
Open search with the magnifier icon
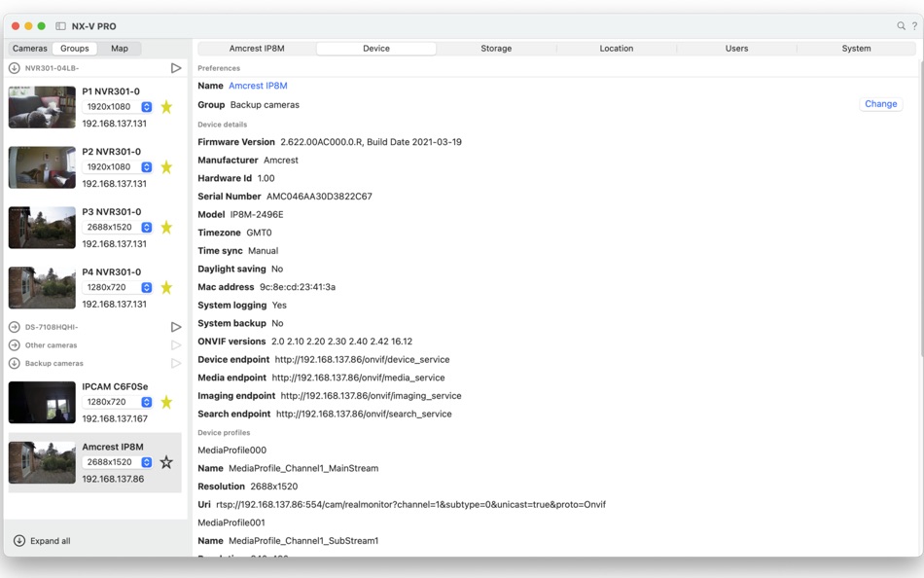[x=901, y=26]
